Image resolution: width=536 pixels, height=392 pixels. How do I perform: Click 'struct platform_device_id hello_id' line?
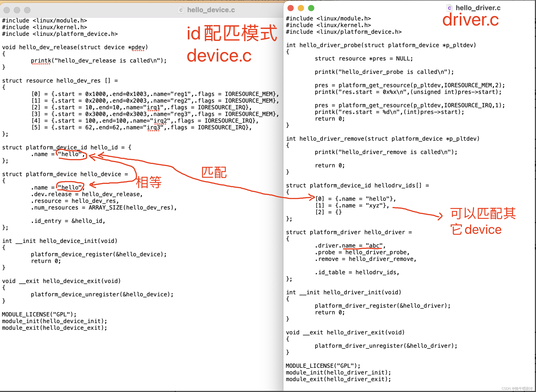click(x=66, y=147)
